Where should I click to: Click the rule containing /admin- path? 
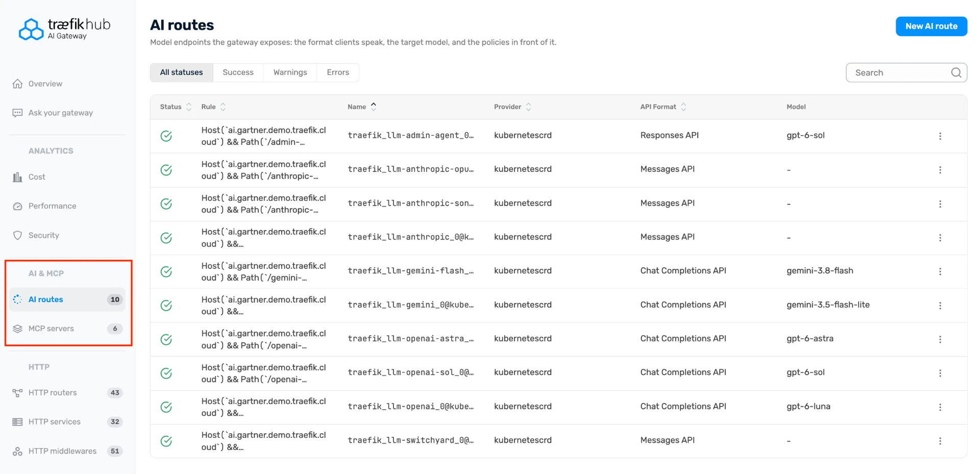point(263,136)
